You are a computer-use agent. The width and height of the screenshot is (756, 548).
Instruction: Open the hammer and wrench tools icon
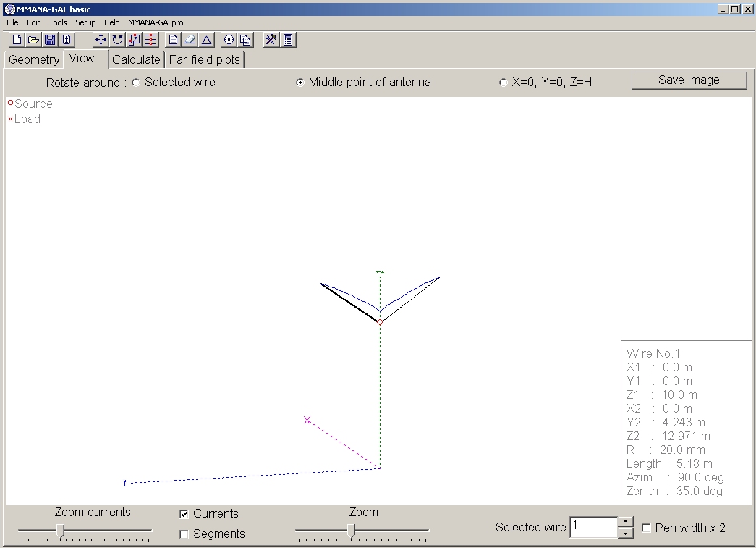(x=271, y=40)
